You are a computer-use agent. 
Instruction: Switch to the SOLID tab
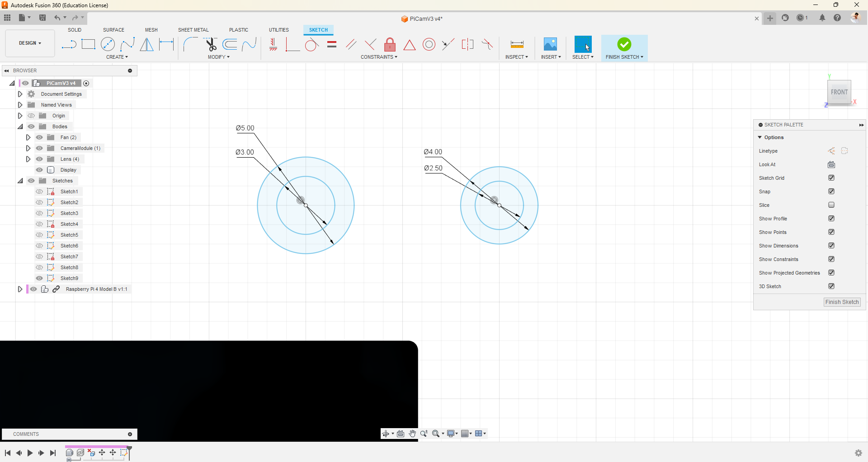pos(75,30)
